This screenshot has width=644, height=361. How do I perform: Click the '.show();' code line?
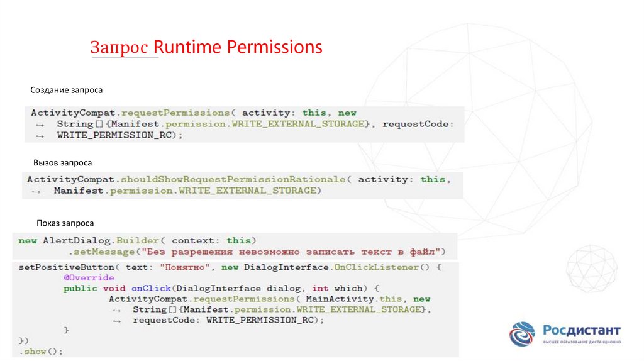click(41, 352)
